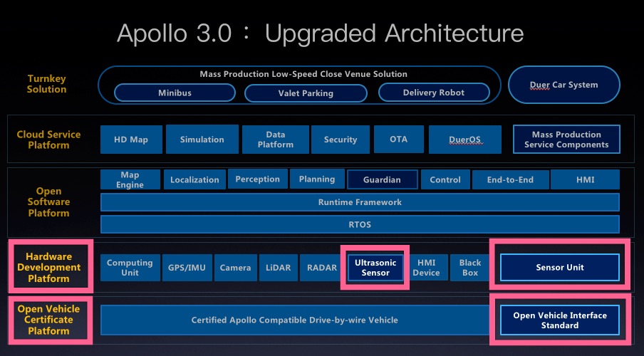Select the LiDAR hardware block
Viewport: 644px width, 356px height.
coord(278,268)
